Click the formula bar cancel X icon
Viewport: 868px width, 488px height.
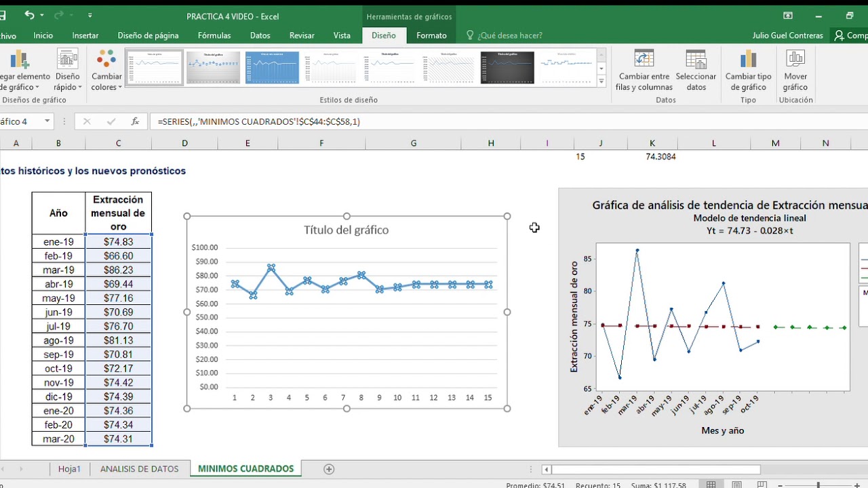point(87,121)
